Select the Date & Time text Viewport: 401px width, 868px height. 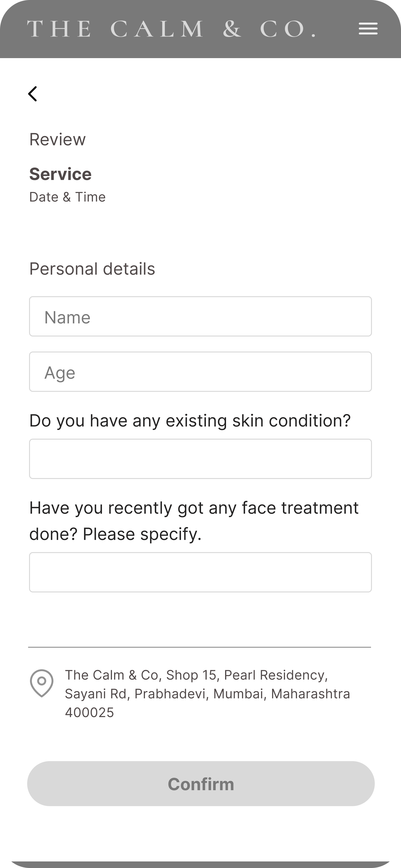click(x=67, y=197)
